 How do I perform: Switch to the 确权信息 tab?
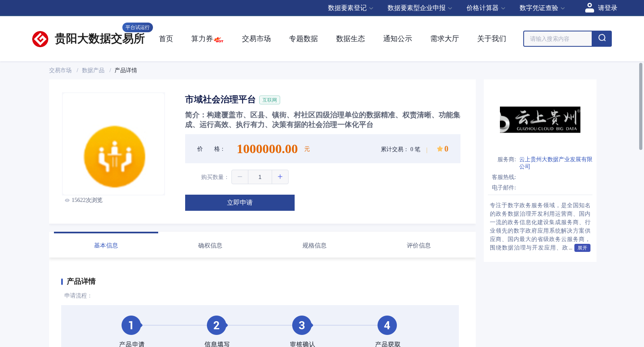tap(210, 245)
